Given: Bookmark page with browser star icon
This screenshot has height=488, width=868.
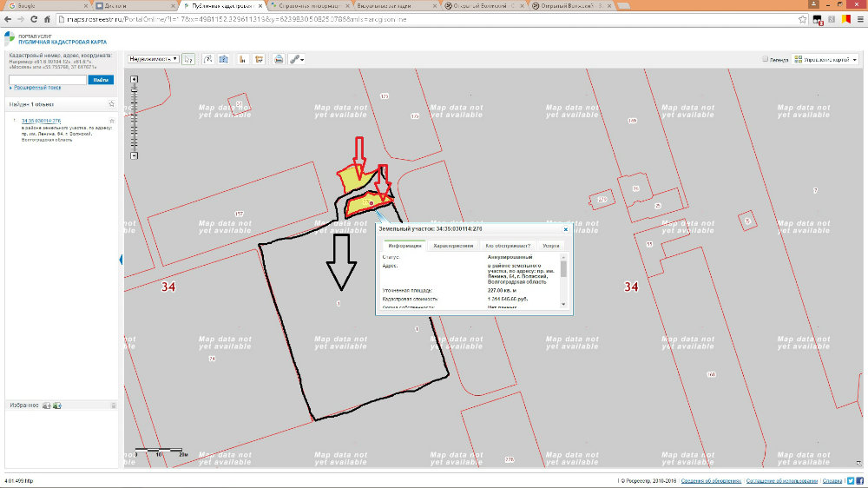Looking at the screenshot, I should (x=803, y=18).
